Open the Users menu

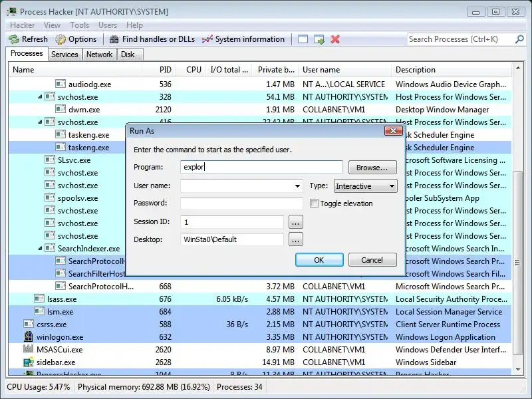click(x=108, y=25)
